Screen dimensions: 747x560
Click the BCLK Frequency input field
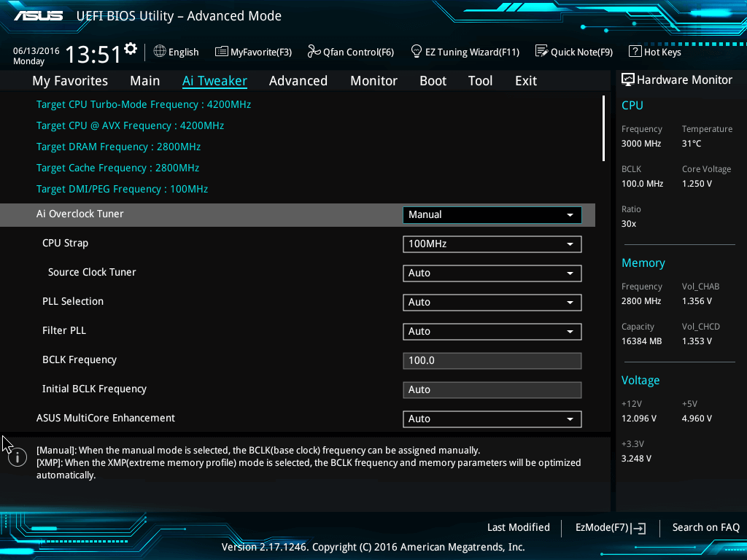pyautogui.click(x=492, y=360)
